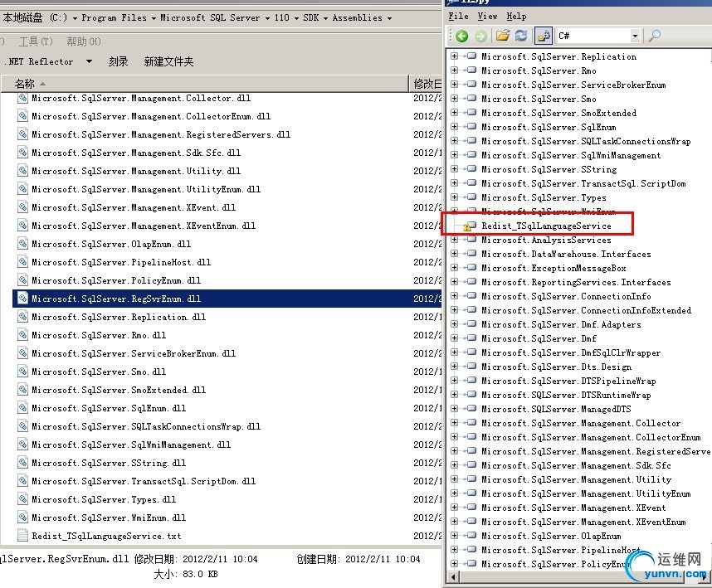The height and width of the screenshot is (588, 712).
Task: Sort by the 修改日期 column header
Action: (x=427, y=84)
